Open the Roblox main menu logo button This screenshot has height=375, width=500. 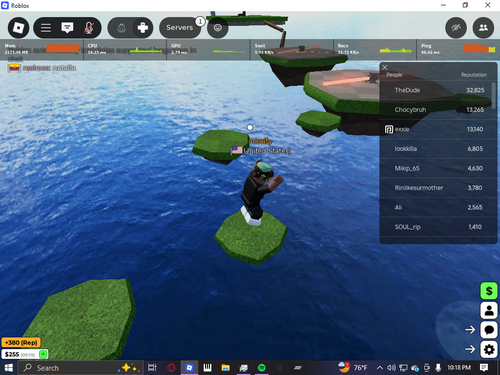[x=18, y=28]
